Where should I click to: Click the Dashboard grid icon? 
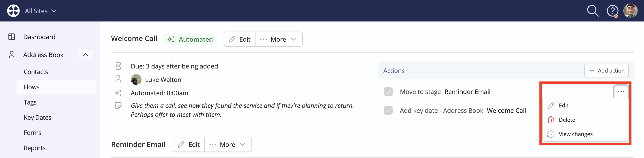coord(12,37)
